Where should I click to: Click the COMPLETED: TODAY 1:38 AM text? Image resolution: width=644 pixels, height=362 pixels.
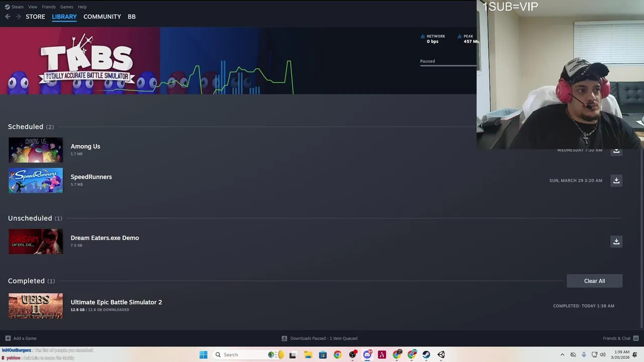[584, 306]
